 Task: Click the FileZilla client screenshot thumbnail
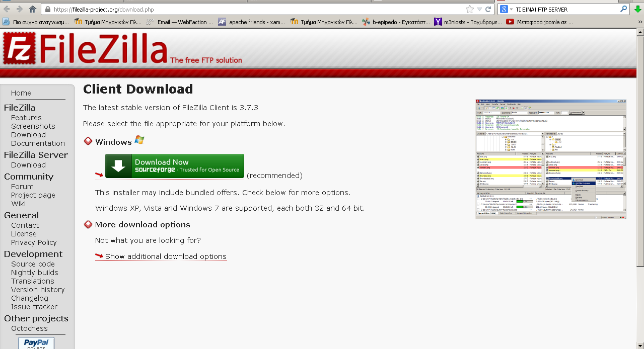tap(551, 159)
